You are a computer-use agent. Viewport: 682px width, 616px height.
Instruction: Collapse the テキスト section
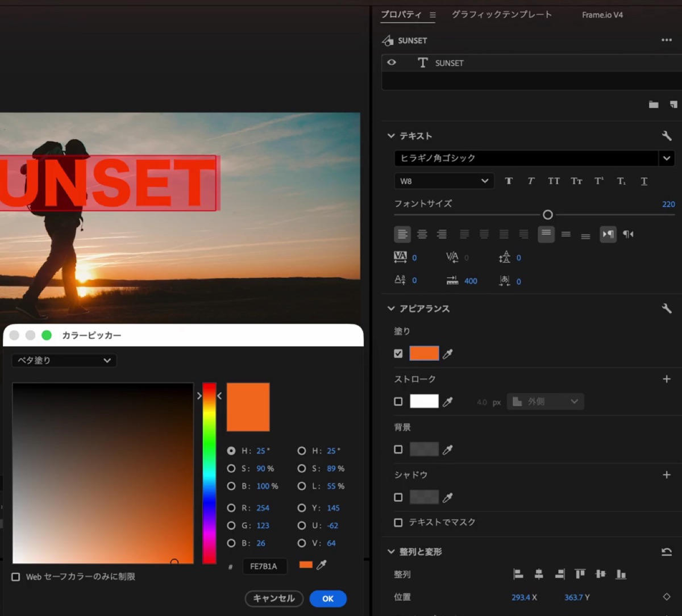391,136
